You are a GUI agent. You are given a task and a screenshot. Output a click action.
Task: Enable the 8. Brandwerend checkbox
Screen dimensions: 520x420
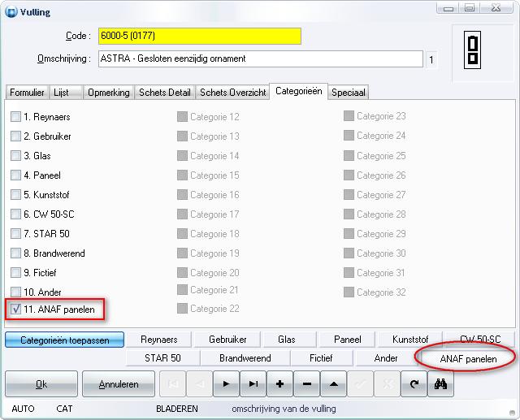click(15, 253)
